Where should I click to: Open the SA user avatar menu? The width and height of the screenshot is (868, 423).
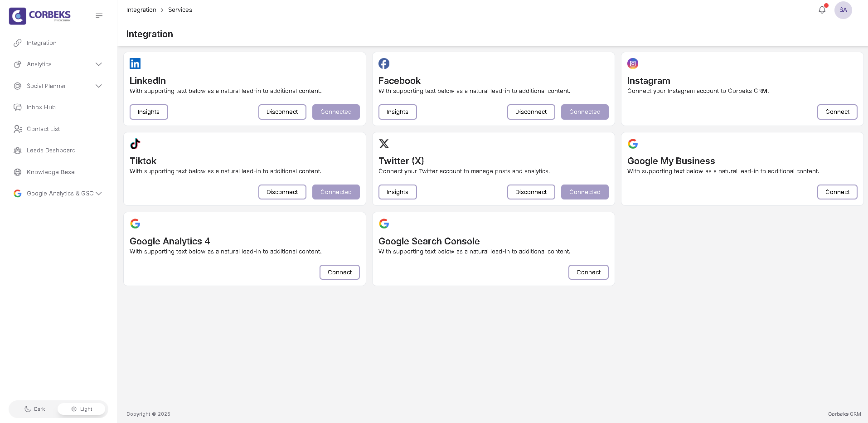[843, 10]
